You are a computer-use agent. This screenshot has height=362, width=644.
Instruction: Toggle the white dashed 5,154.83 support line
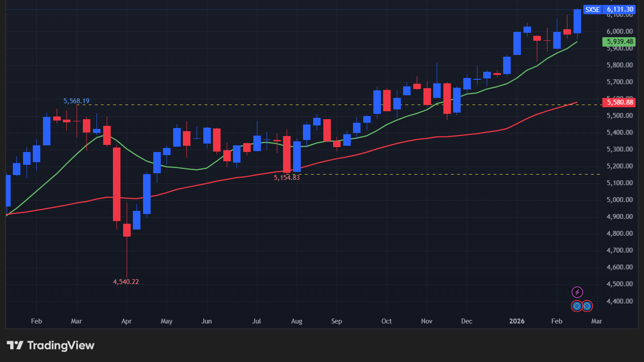(443, 174)
